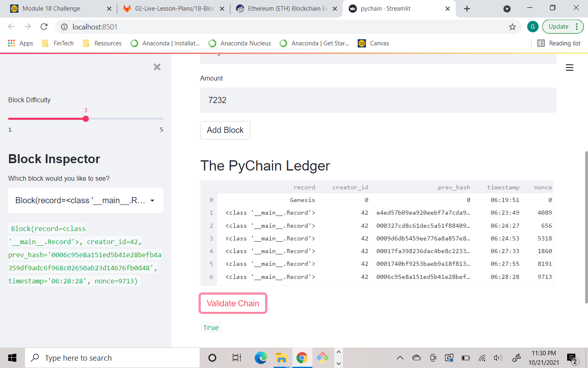This screenshot has height=368, width=588.
Task: Bookmark this page via the star icon
Action: (512, 27)
